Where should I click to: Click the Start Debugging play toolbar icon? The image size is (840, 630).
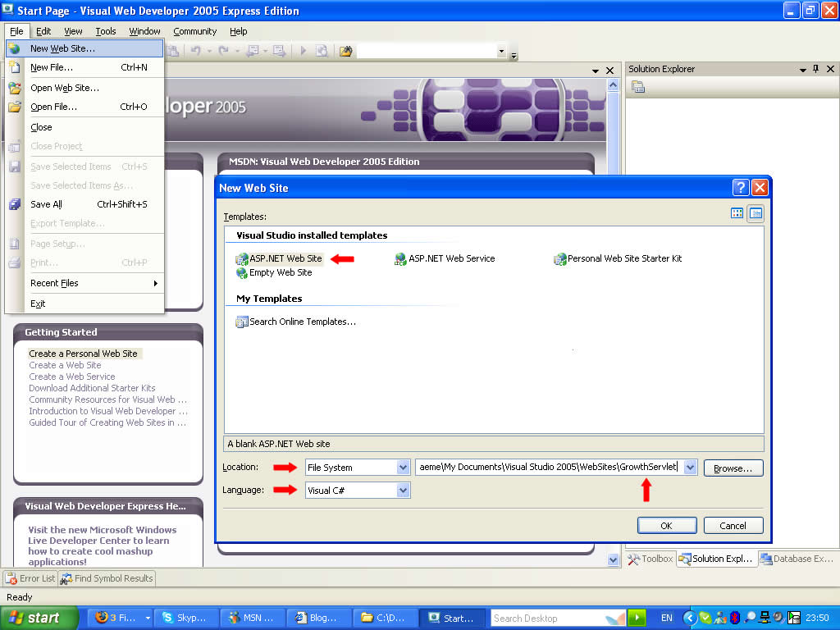pos(304,51)
